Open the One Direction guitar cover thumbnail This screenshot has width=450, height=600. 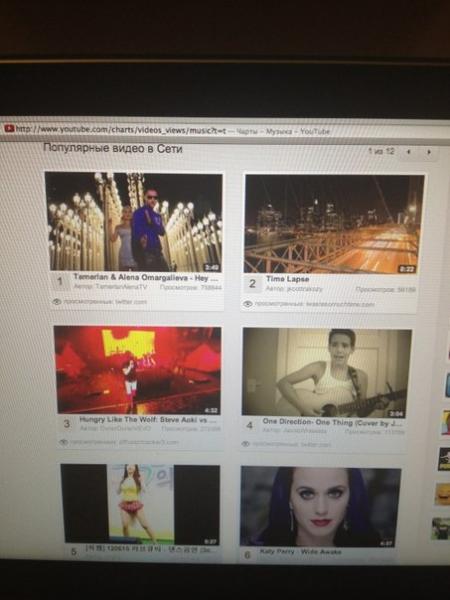pos(327,373)
